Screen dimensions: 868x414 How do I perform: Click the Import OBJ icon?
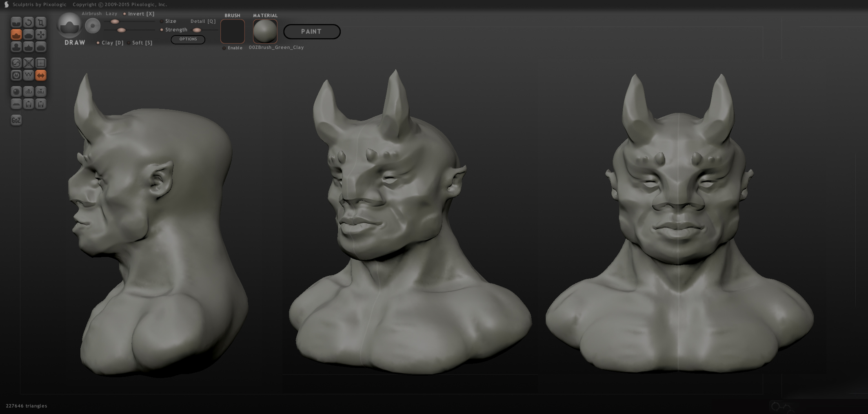point(28,92)
